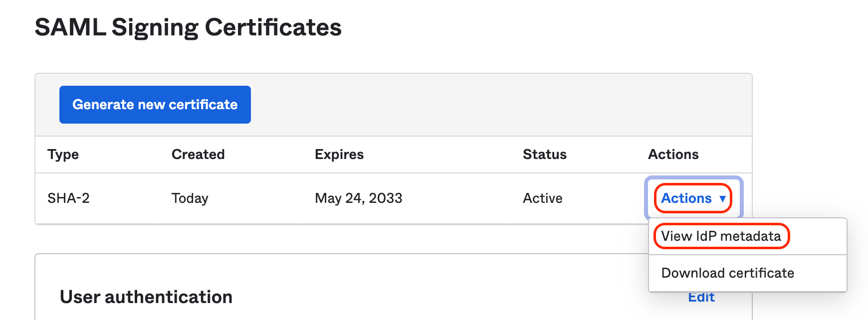Open the blue Actions dropdown

[686, 198]
